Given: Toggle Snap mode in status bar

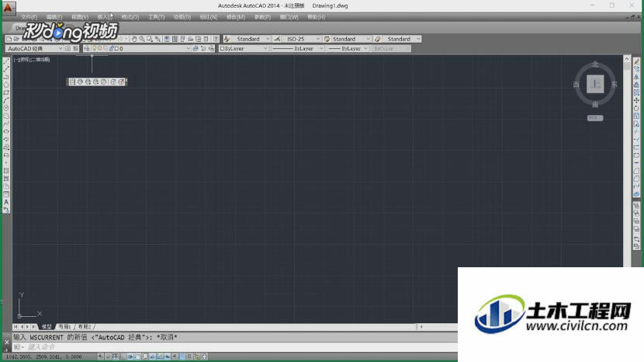Looking at the screenshot, I should (108, 357).
